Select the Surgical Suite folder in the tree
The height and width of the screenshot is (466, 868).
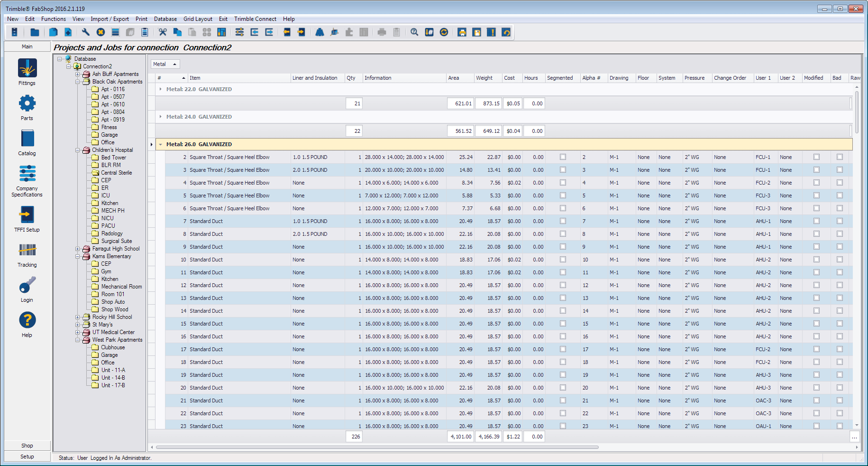tap(116, 241)
